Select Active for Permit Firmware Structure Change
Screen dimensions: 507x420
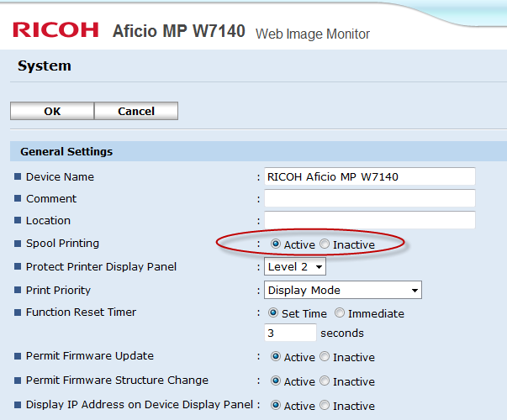click(x=276, y=381)
